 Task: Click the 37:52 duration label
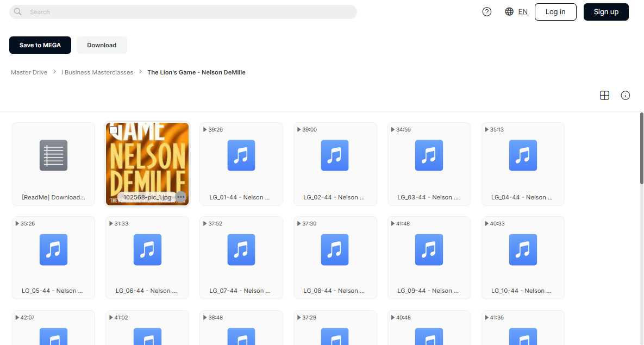coord(215,223)
